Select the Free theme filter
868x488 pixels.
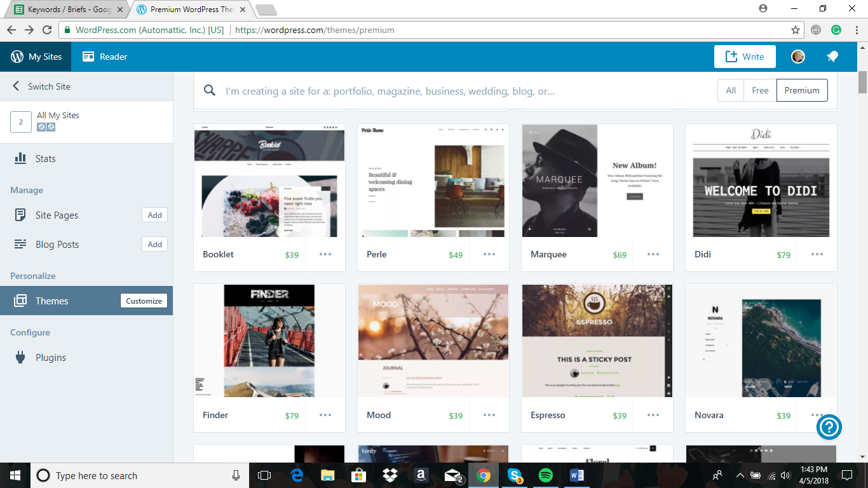click(760, 90)
